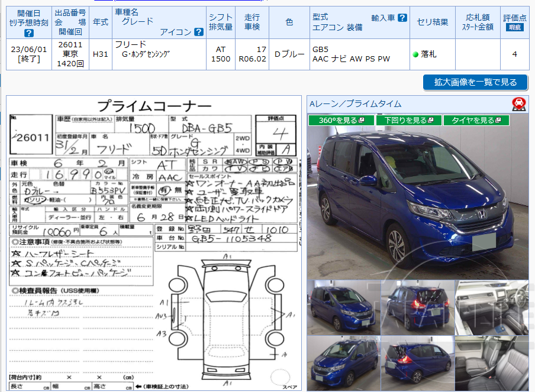The width and height of the screenshot is (535, 392).
Task: Click the 輸入車 help icon
Action: pos(402,18)
